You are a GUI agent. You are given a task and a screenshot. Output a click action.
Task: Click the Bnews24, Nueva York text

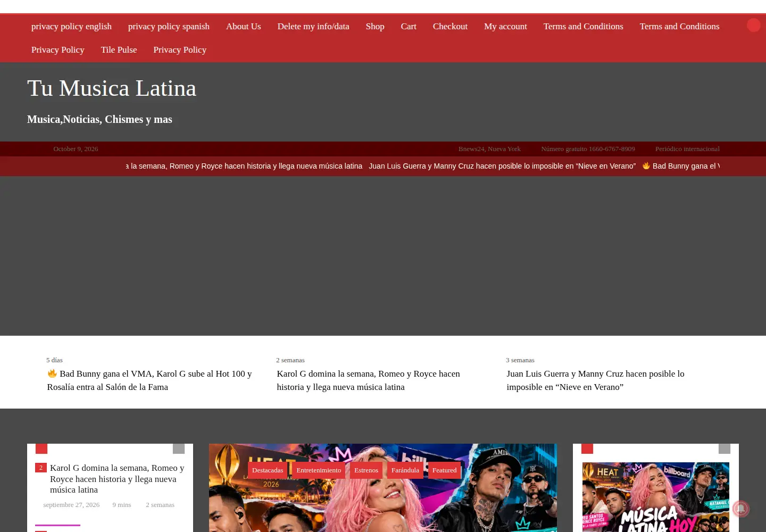[489, 149]
